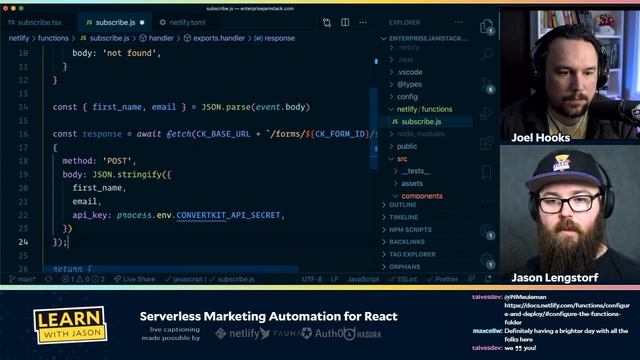
Task: Click the LF line ending status item
Action: tap(334, 279)
